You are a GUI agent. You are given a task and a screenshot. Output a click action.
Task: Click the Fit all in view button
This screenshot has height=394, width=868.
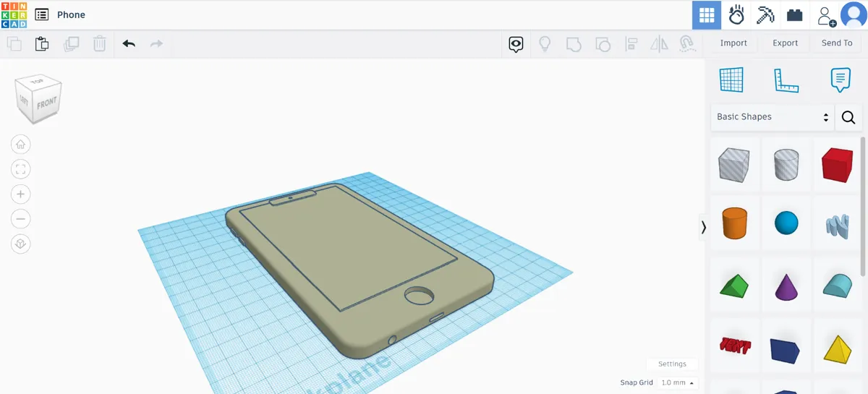pyautogui.click(x=20, y=169)
